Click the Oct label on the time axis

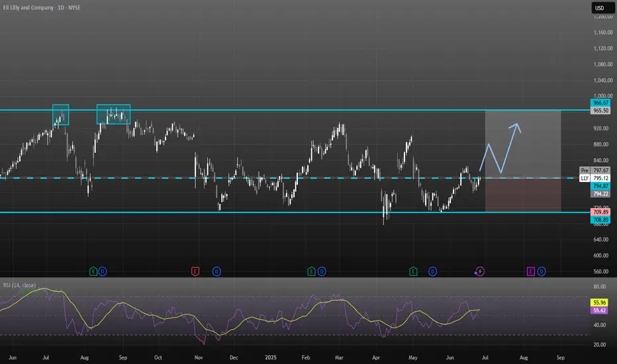click(x=158, y=357)
